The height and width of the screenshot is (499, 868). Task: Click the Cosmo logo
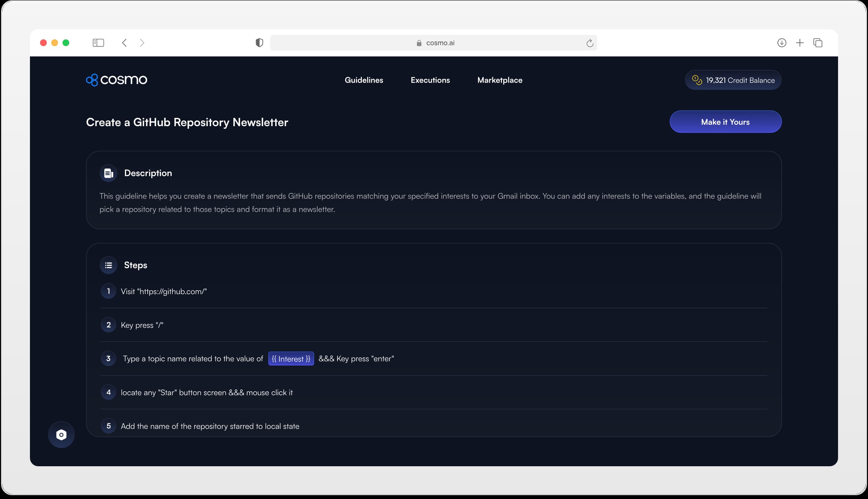pyautogui.click(x=116, y=80)
